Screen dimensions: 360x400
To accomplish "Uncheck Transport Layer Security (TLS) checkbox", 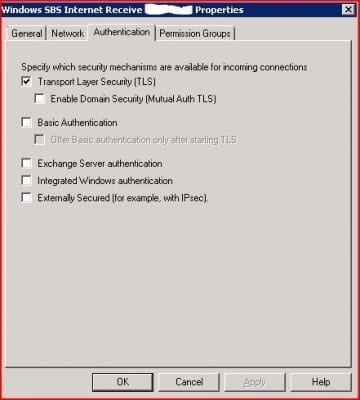I will tap(26, 81).
